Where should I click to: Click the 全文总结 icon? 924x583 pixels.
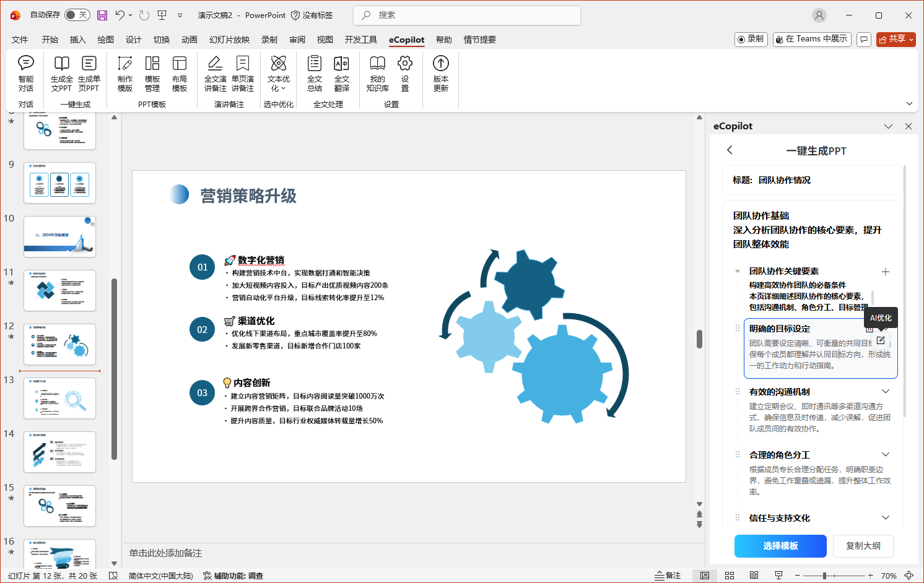315,74
